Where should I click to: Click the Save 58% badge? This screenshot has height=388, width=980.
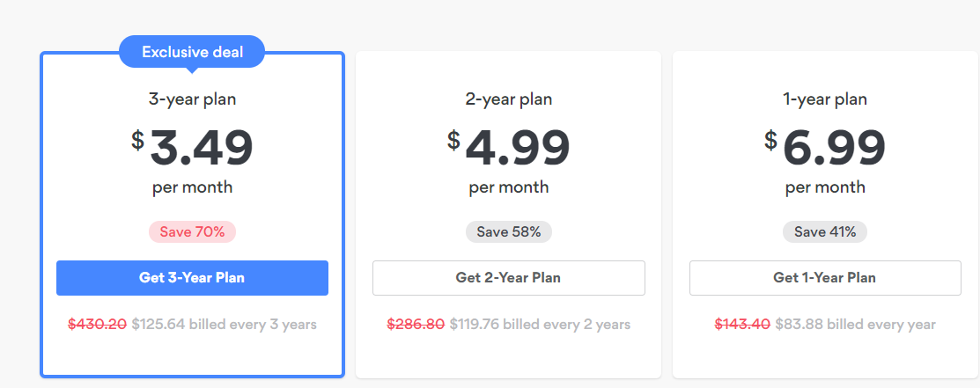point(509,231)
